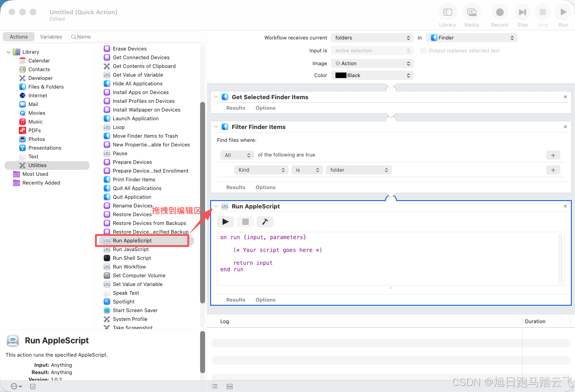Select the Set Computer Volume action
Image resolution: width=575 pixels, height=392 pixels.
coord(139,275)
